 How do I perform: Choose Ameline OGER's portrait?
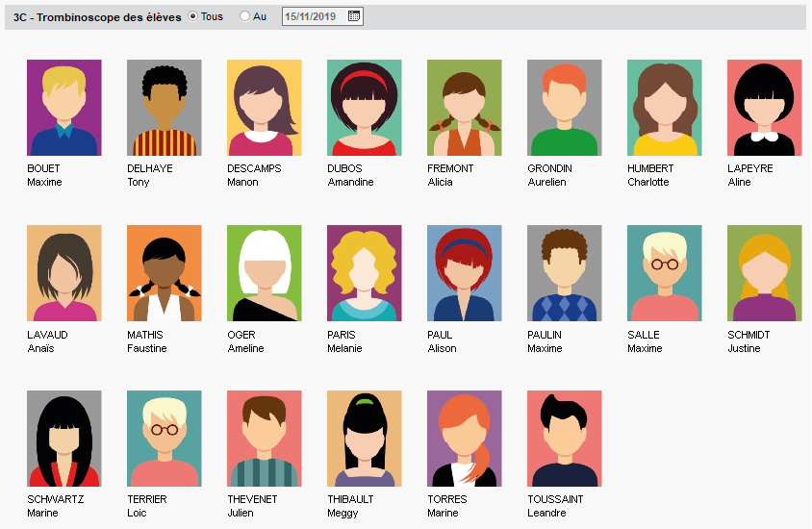265,273
